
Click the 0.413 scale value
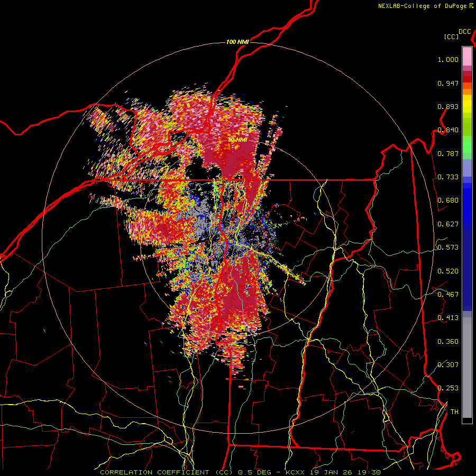[x=448, y=318]
